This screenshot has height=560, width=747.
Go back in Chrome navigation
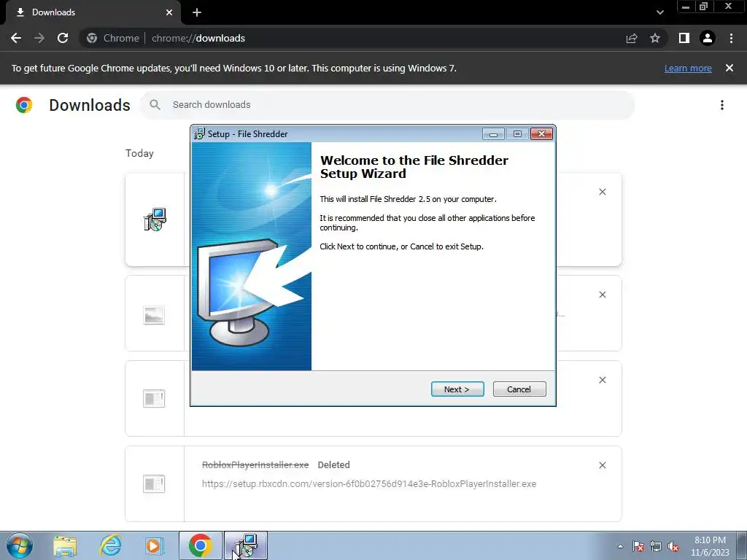pos(16,38)
